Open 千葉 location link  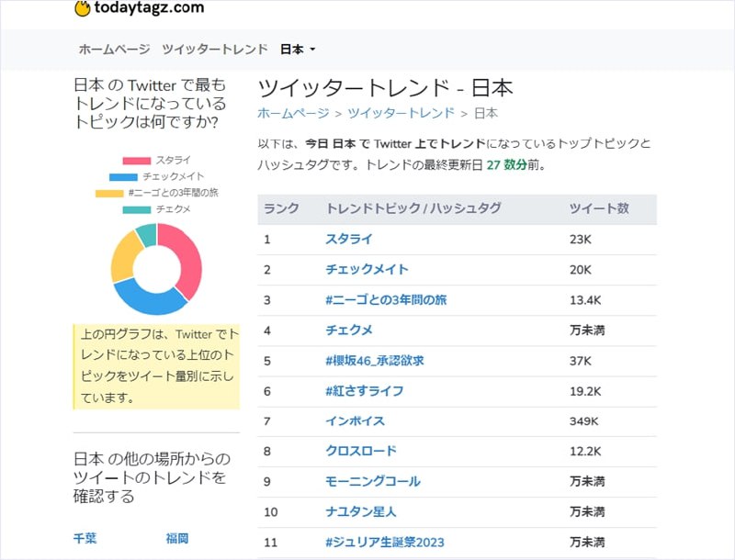click(85, 539)
